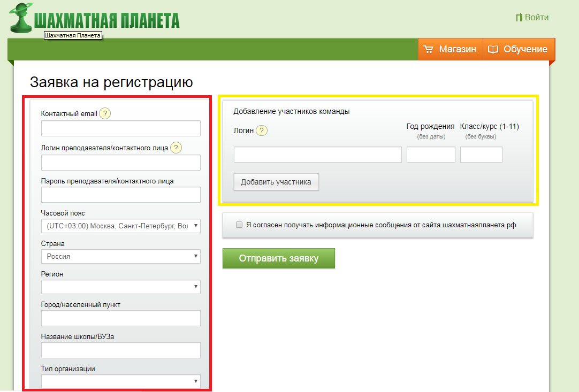The image size is (579, 392).
Task: Open the Магазин tab
Action: [451, 49]
